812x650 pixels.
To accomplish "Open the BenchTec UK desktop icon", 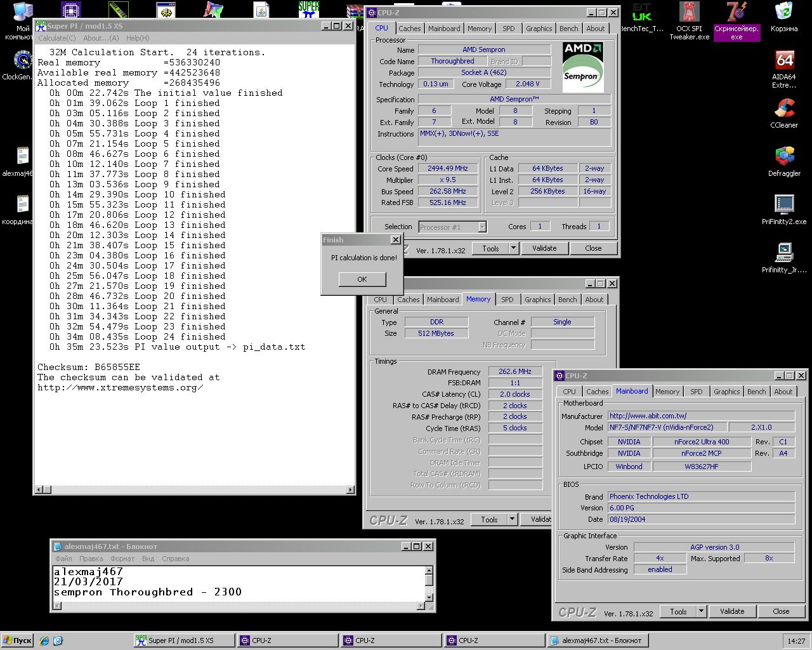I will [641, 17].
